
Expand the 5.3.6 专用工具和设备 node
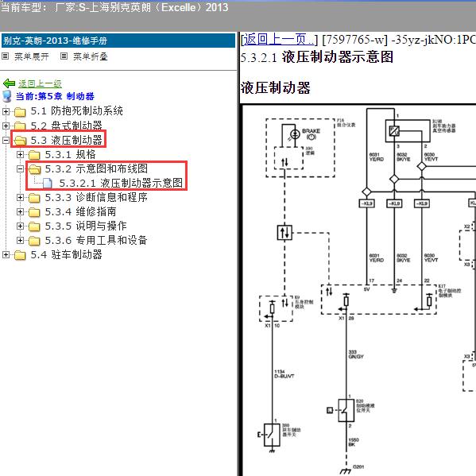click(20, 241)
